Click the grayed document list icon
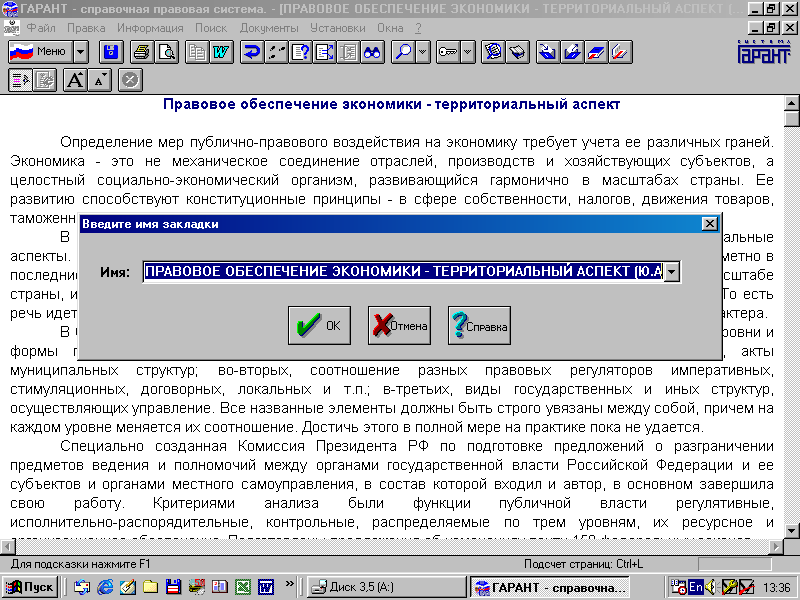Image resolution: width=800 pixels, height=600 pixels. [x=348, y=52]
